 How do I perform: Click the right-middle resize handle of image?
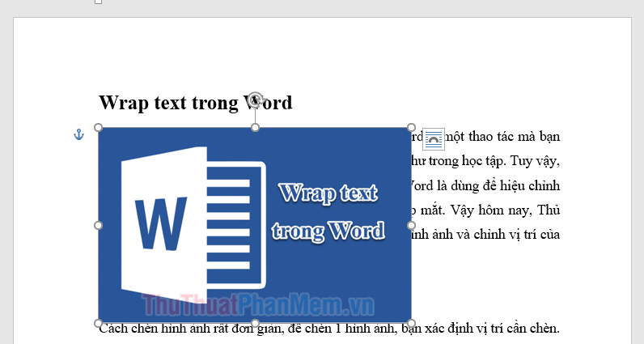click(x=411, y=225)
